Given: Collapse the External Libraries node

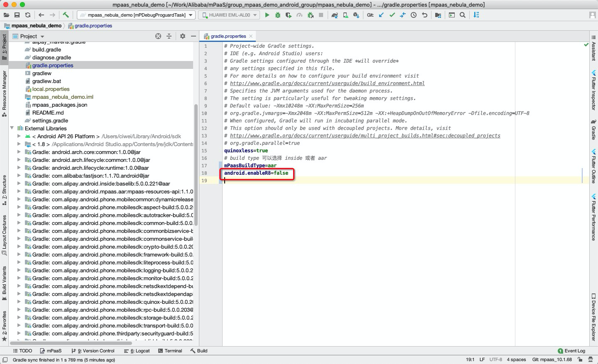Looking at the screenshot, I should 12,128.
